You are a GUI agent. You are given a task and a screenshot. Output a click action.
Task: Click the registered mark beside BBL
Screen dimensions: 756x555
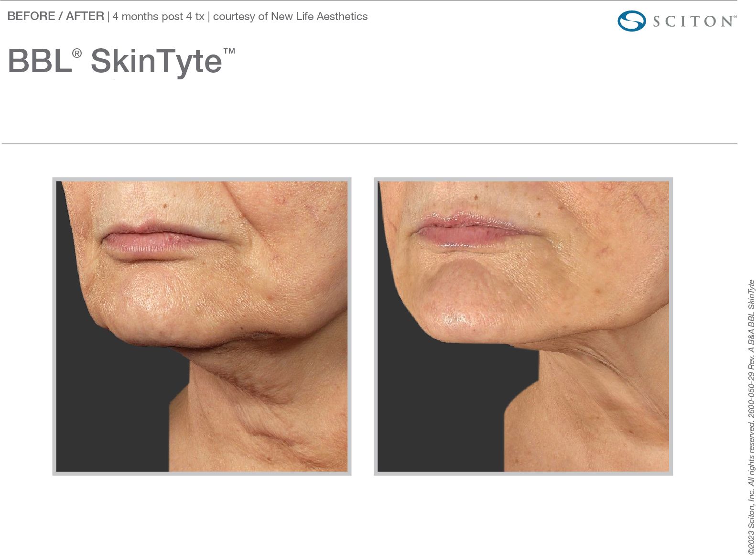point(77,53)
